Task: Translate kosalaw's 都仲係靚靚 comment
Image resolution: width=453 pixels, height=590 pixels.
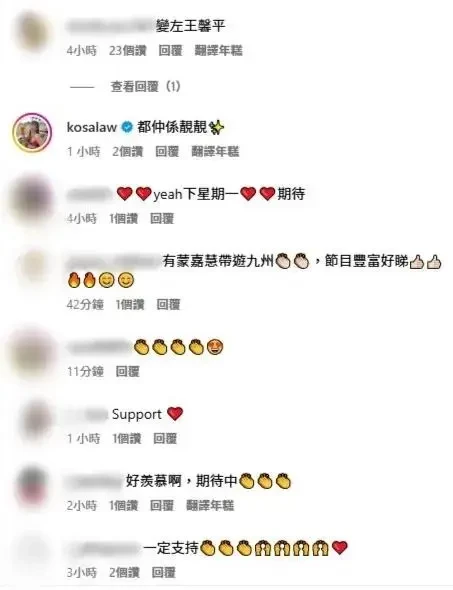Action: click(215, 152)
